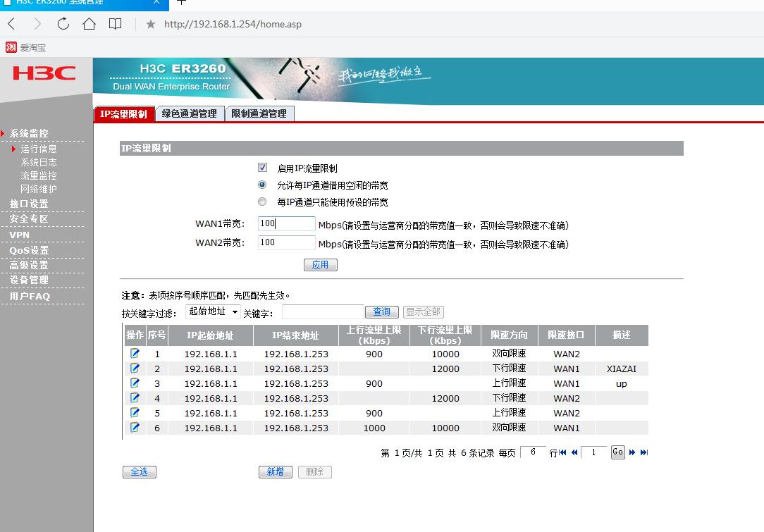The image size is (764, 532).
Task: Click the 限速方向 column header
Action: (x=509, y=335)
